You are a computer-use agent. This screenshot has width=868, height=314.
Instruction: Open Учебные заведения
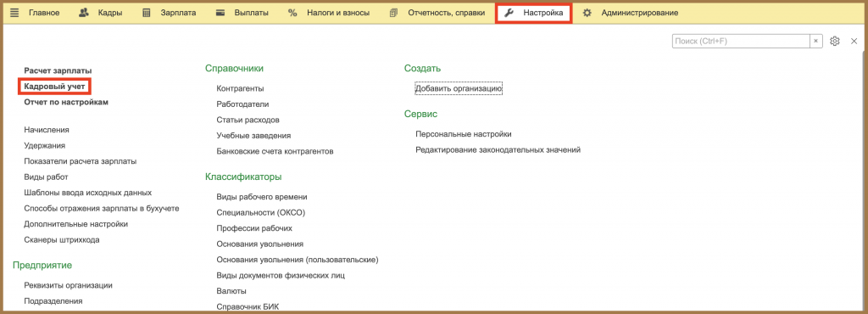[x=253, y=135]
